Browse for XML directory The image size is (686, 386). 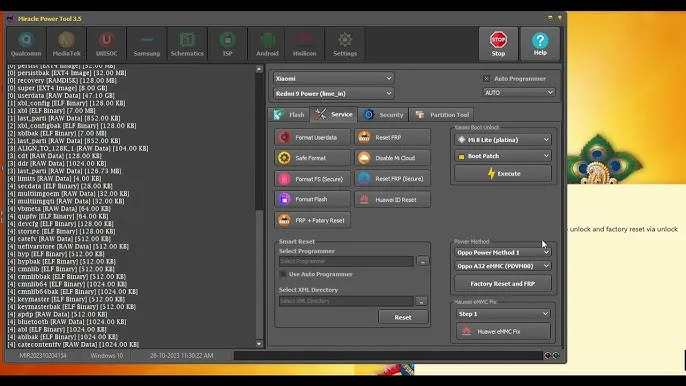pos(421,301)
